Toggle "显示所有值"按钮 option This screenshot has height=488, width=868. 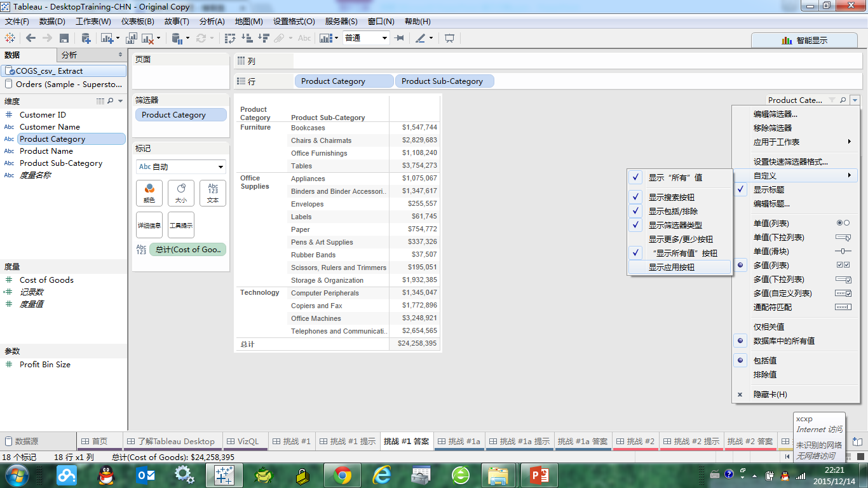(x=679, y=254)
